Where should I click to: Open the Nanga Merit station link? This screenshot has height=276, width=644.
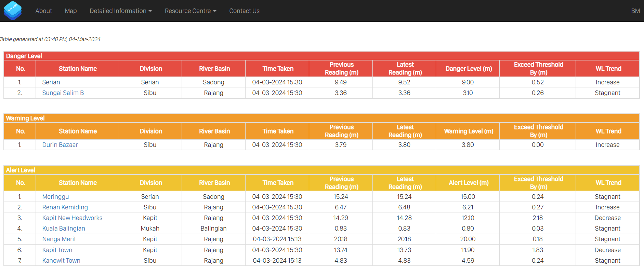pyautogui.click(x=59, y=239)
